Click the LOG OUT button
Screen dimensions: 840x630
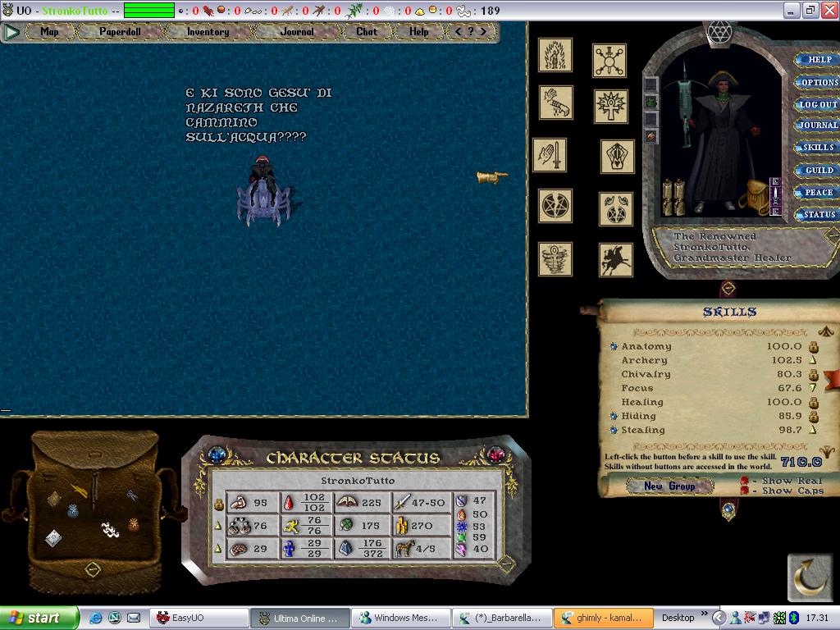[818, 104]
